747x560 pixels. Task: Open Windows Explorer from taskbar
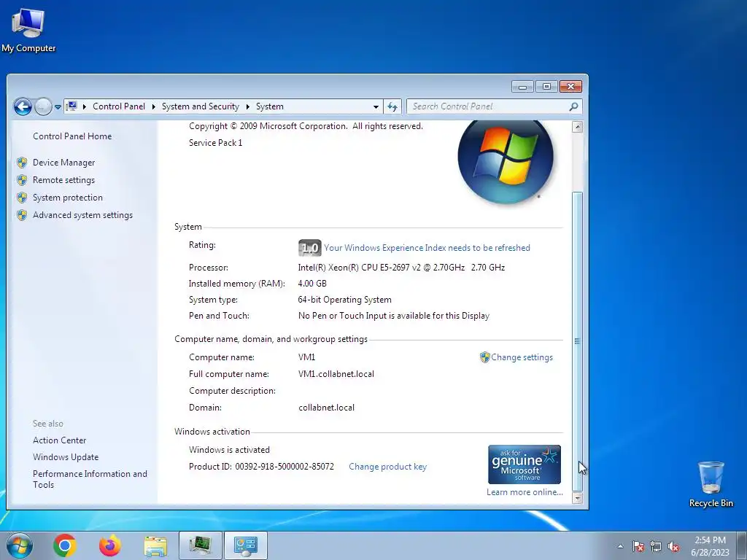(x=155, y=545)
